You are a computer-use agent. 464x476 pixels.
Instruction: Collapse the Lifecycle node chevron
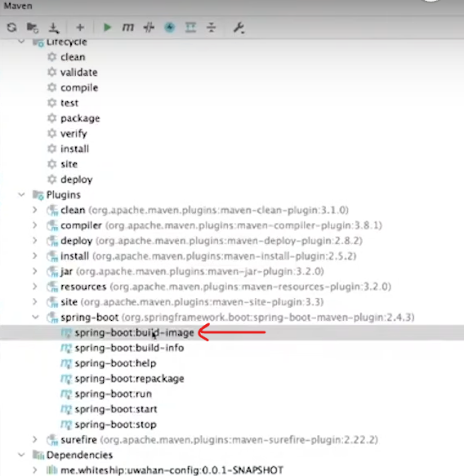pyautogui.click(x=21, y=42)
